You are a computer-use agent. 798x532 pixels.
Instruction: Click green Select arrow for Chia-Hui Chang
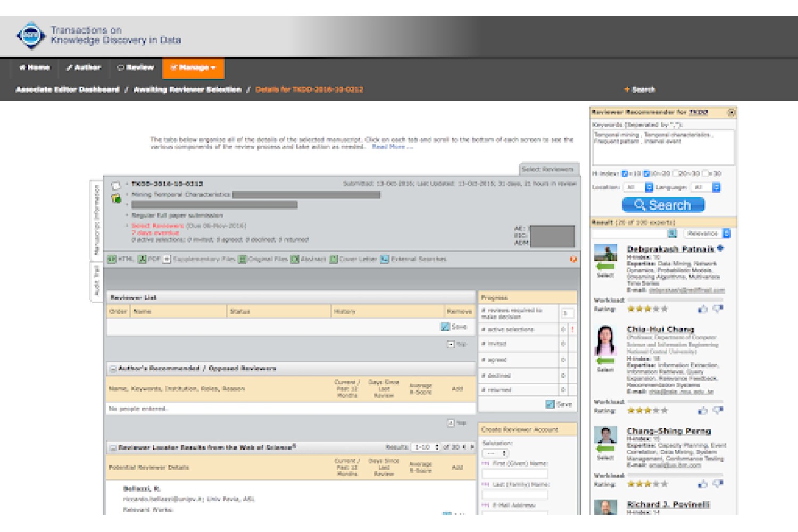[605, 361]
